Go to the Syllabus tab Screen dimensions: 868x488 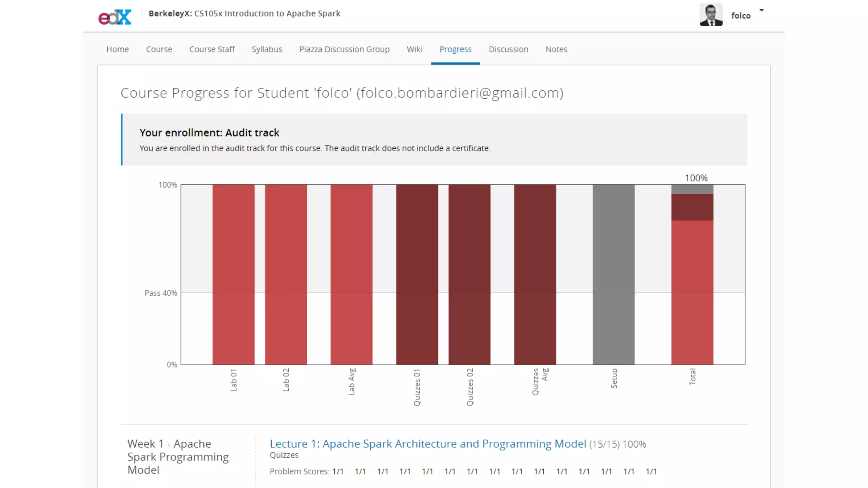(x=267, y=49)
